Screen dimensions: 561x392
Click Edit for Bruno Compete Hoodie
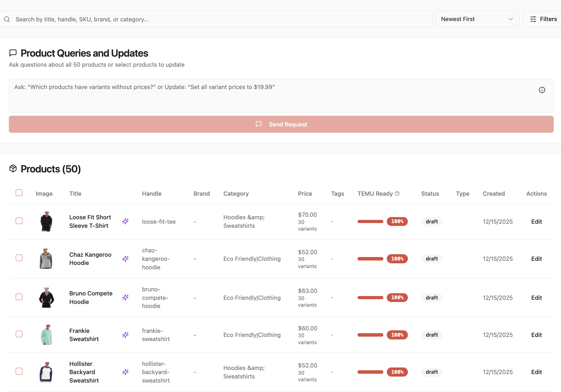pos(536,298)
